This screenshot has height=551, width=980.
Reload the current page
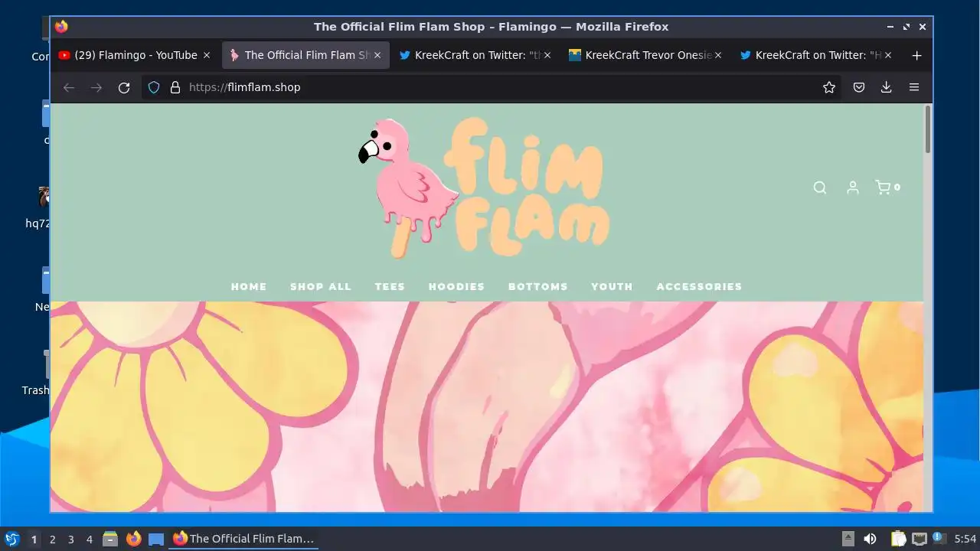click(124, 87)
